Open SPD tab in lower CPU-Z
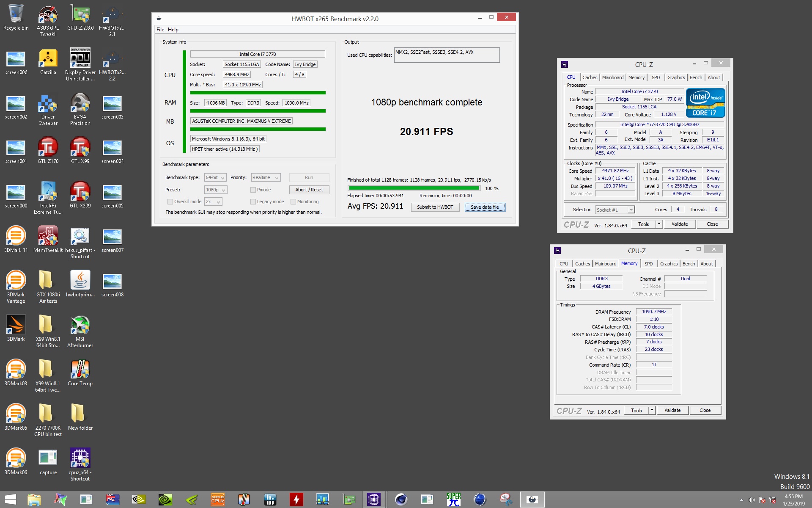Viewport: 812px width, 508px height. 649,264
